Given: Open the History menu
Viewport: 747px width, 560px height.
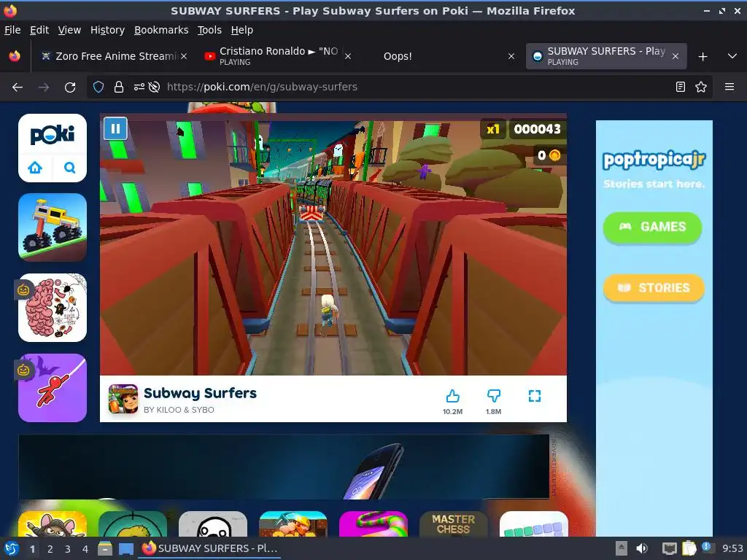Looking at the screenshot, I should [107, 30].
